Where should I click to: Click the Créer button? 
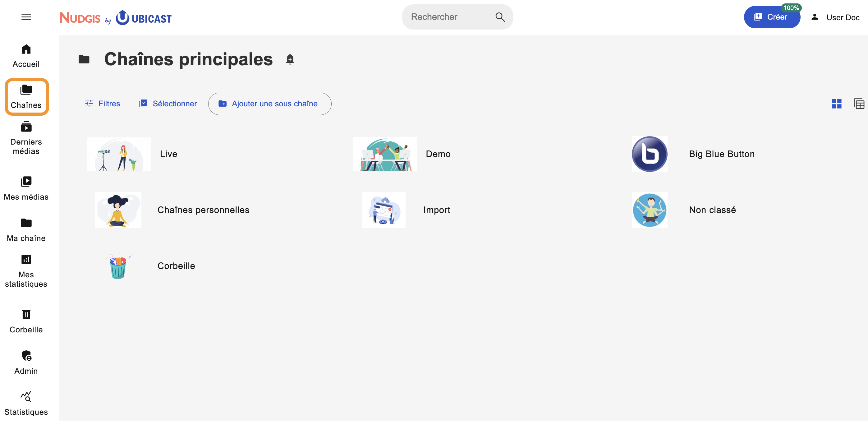[x=772, y=17]
